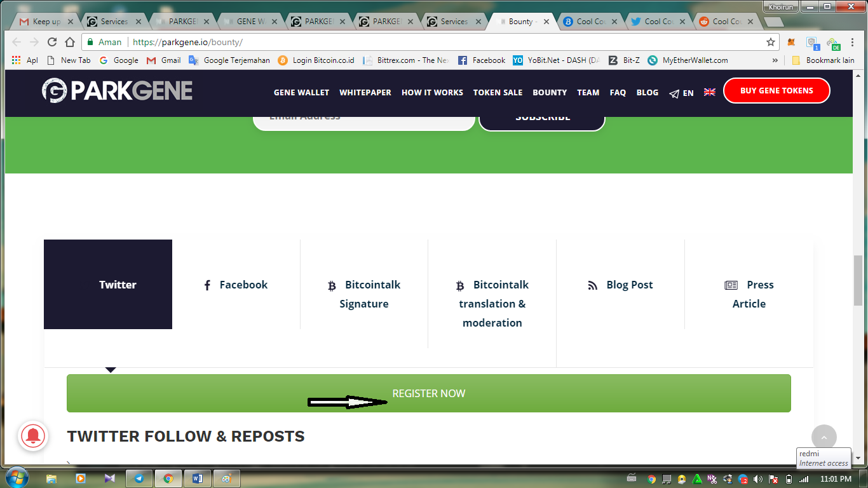
Task: Open TOKEN SALE in the navbar
Action: pyautogui.click(x=498, y=93)
